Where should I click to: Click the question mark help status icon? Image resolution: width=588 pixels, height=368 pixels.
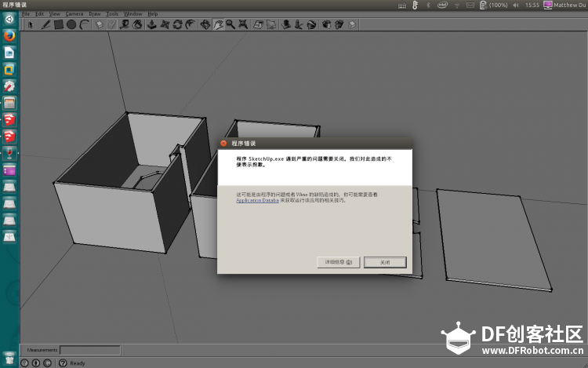click(x=63, y=363)
